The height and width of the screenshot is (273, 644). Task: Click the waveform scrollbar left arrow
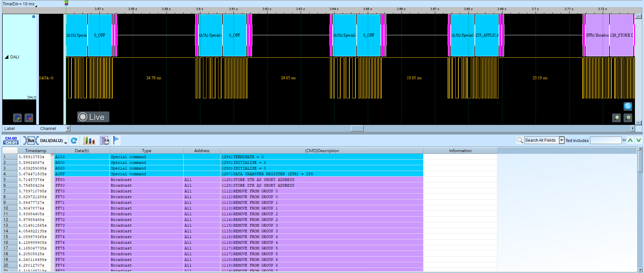pyautogui.click(x=68, y=128)
